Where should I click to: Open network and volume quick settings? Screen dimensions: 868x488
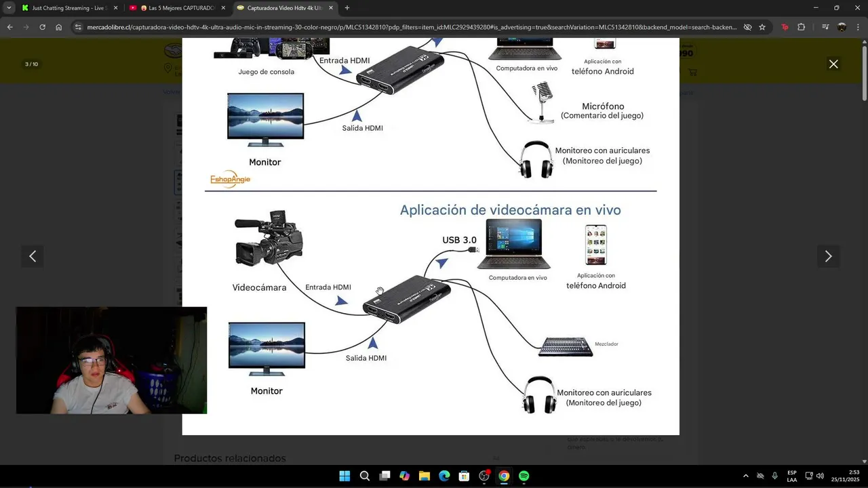(814, 476)
